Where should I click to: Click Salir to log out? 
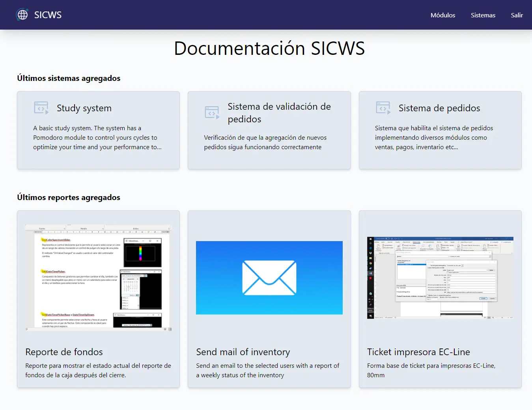click(x=517, y=15)
